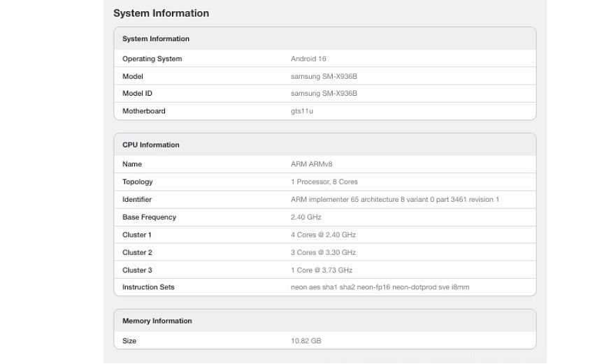Click the Cluster 2 value 3 Cores @ 3.30 GHz
The width and height of the screenshot is (611, 364).
click(x=323, y=252)
